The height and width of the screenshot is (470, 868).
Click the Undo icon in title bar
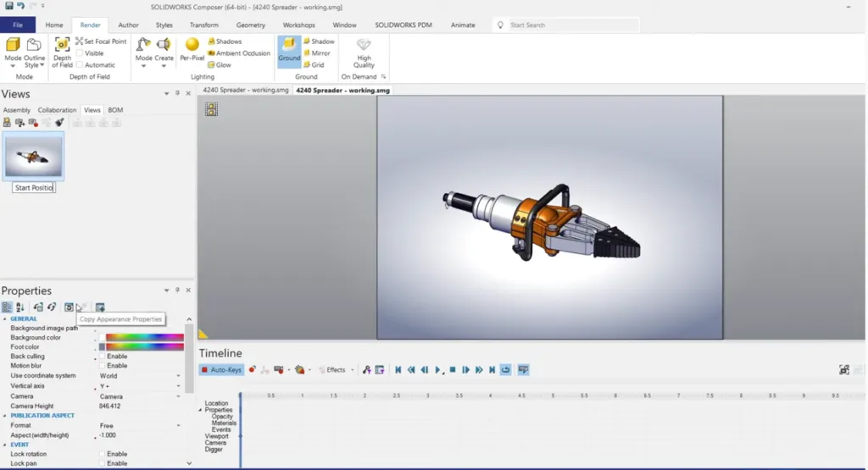20,6
